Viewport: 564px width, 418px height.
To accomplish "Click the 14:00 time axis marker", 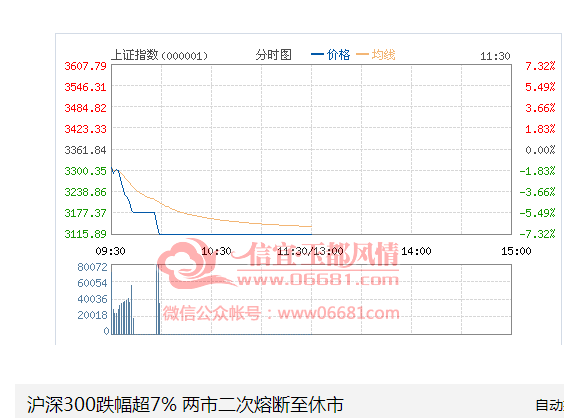I will tap(416, 251).
